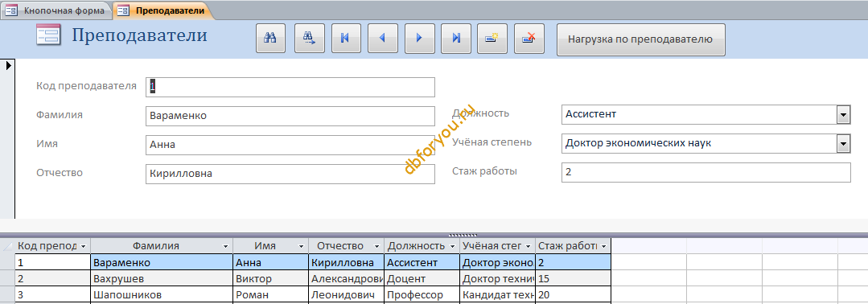Image resolution: width=868 pixels, height=304 pixels.
Task: Click the Имя field with Анна
Action: [290, 145]
